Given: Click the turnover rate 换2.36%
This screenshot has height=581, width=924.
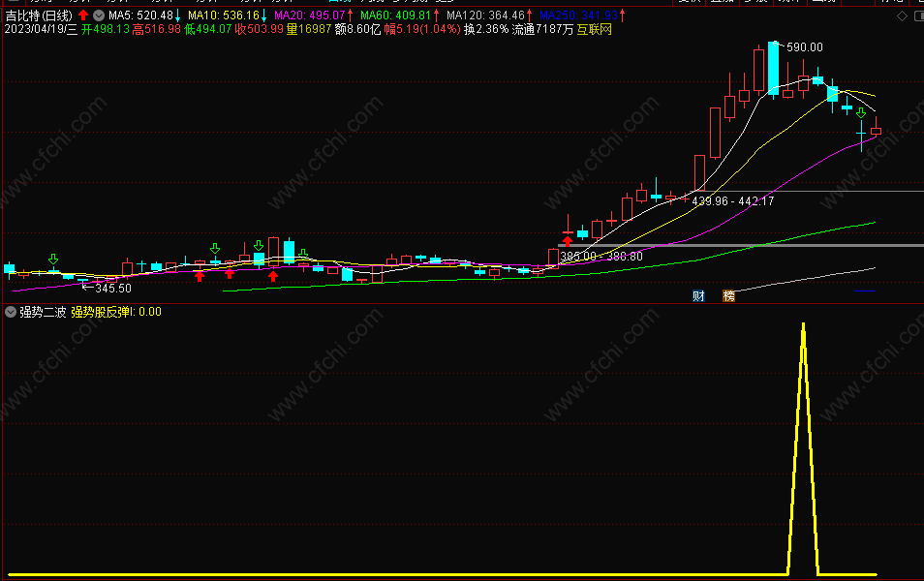Looking at the screenshot, I should [x=486, y=29].
